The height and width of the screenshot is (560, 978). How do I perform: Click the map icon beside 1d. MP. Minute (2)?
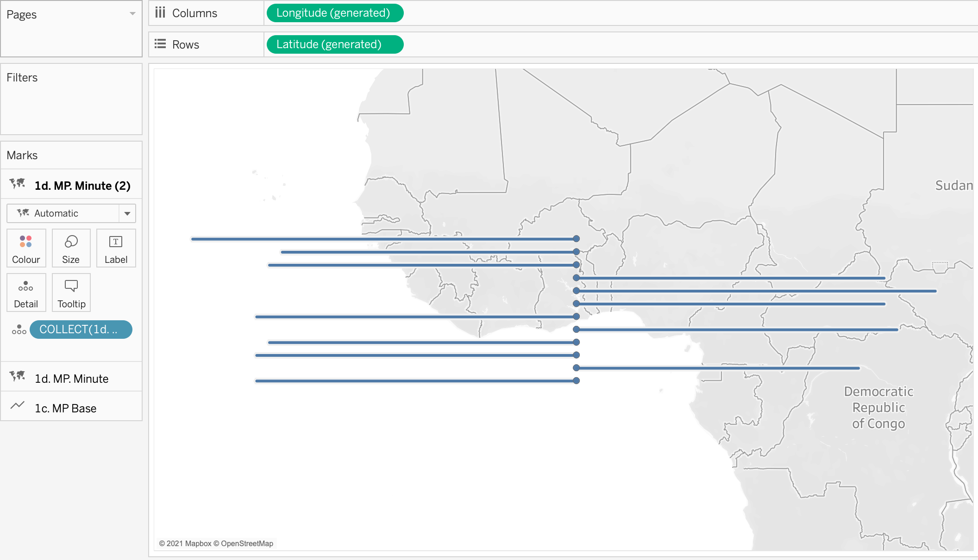tap(18, 184)
